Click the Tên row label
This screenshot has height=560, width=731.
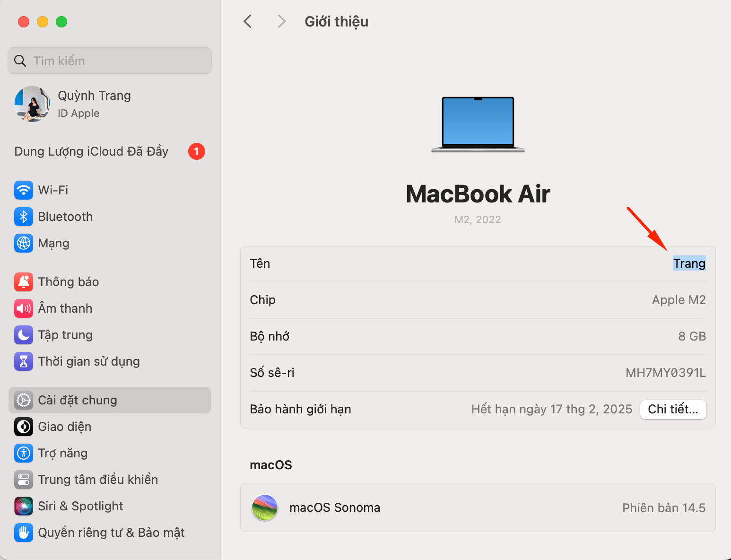(260, 263)
